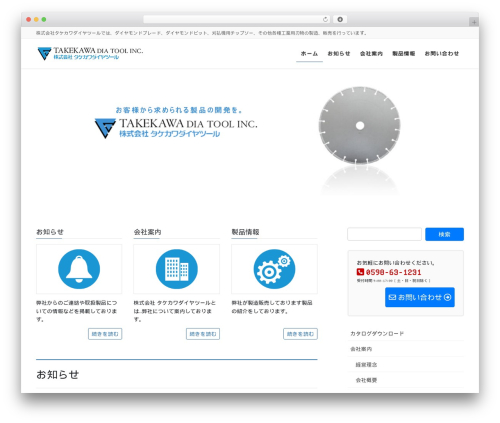Click the large お知らせ section title
500x423 pixels.
pos(58,375)
